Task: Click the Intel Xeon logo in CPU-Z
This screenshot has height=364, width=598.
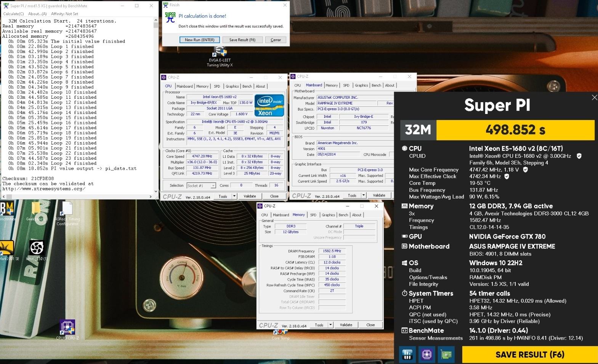Action: 269,106
